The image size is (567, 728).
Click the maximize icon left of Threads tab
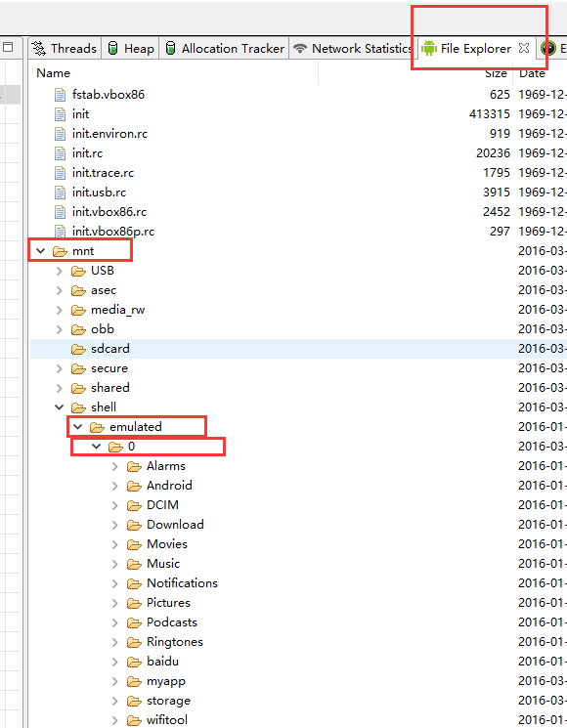click(8, 47)
